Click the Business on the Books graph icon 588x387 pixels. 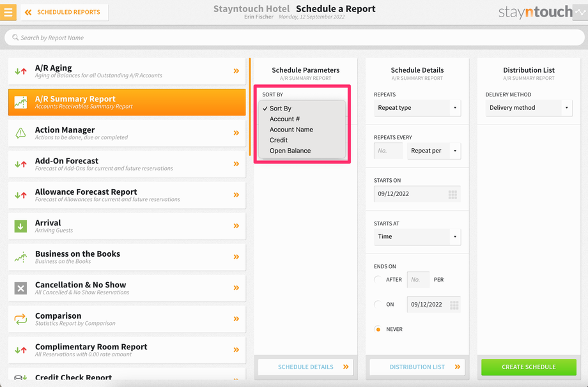(20, 257)
